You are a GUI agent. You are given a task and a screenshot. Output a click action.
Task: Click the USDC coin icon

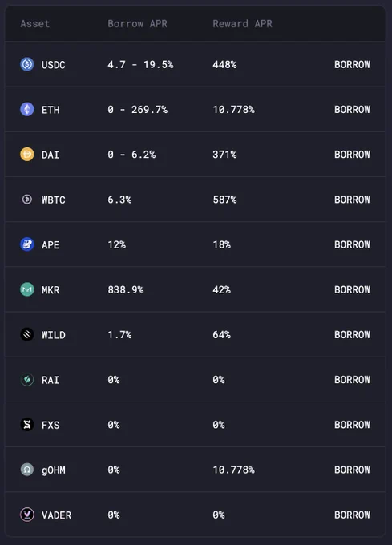tap(27, 64)
